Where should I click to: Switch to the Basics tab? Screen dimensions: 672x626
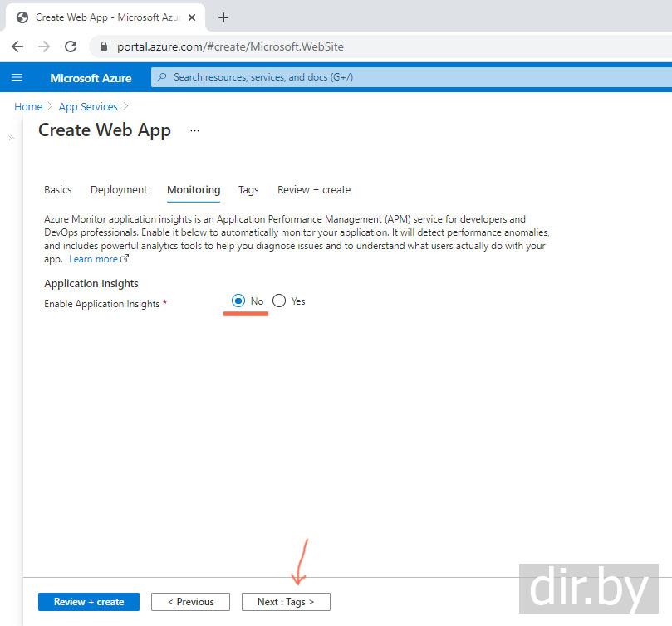point(57,189)
